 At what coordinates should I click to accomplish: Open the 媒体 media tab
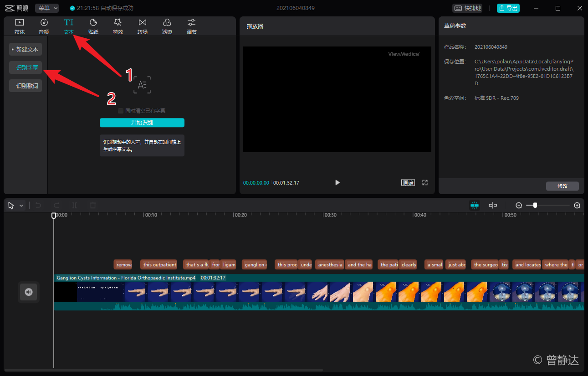pos(19,26)
